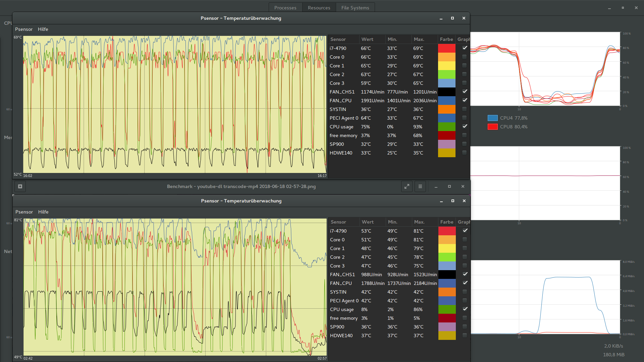
Task: Toggle graph checkbox for free memory in top window
Action: (x=465, y=135)
